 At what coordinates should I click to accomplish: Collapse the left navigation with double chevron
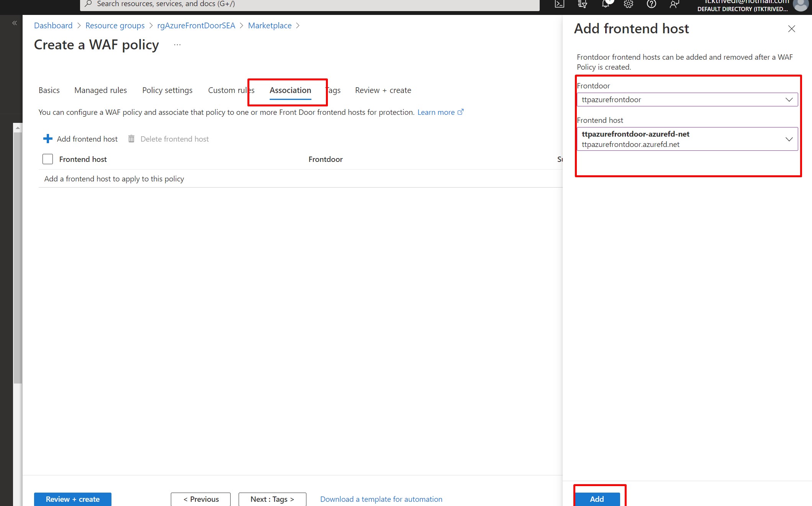click(15, 23)
